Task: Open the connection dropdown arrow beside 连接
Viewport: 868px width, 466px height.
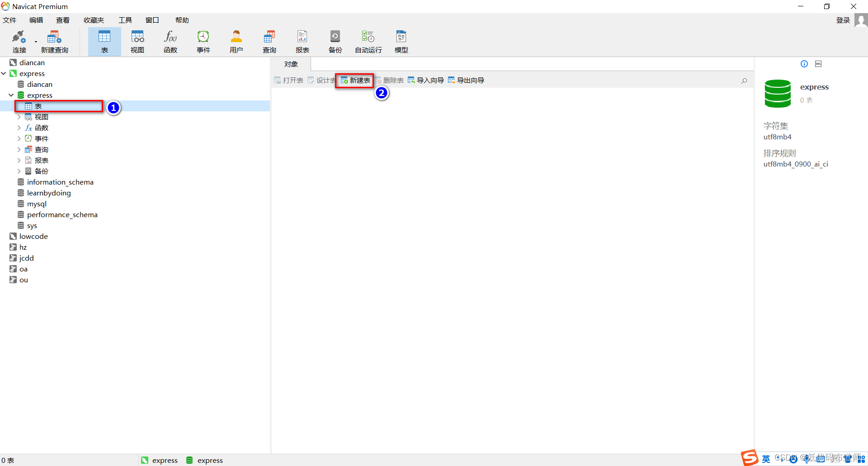Action: pyautogui.click(x=36, y=42)
